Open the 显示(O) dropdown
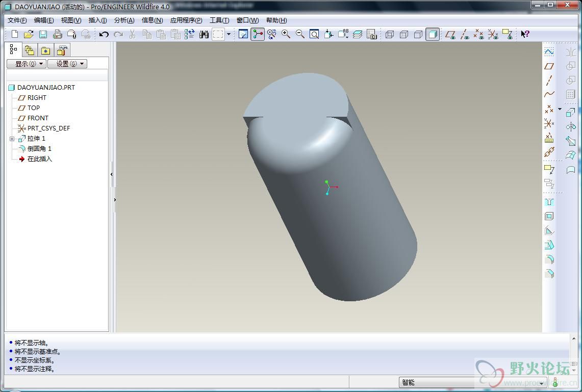Viewport: 582px width, 392px height. tap(27, 64)
